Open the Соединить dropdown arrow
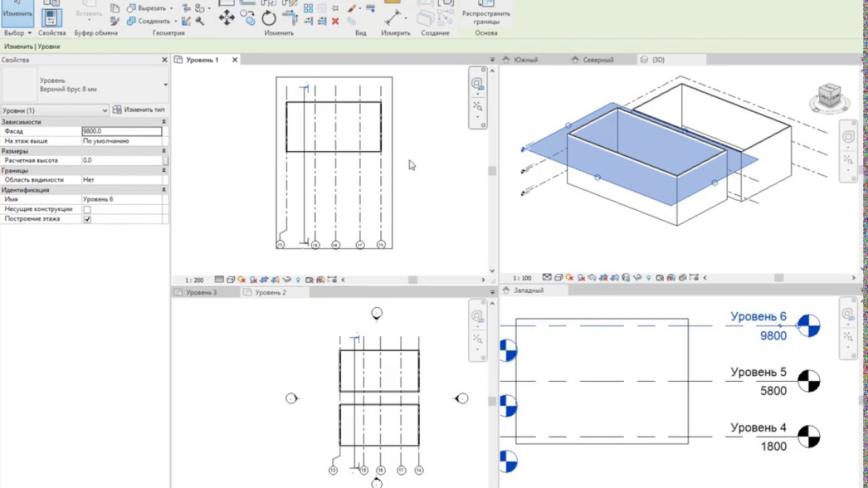868x488 pixels. [176, 21]
